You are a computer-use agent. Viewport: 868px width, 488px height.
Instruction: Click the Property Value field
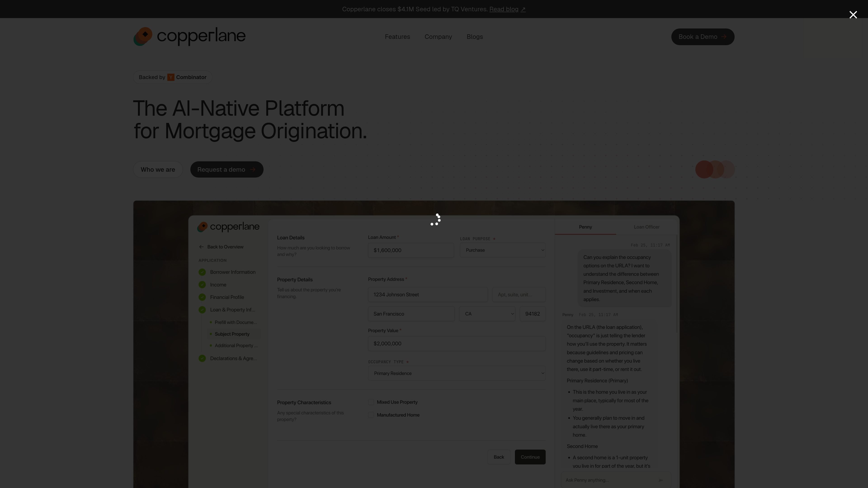tap(457, 343)
